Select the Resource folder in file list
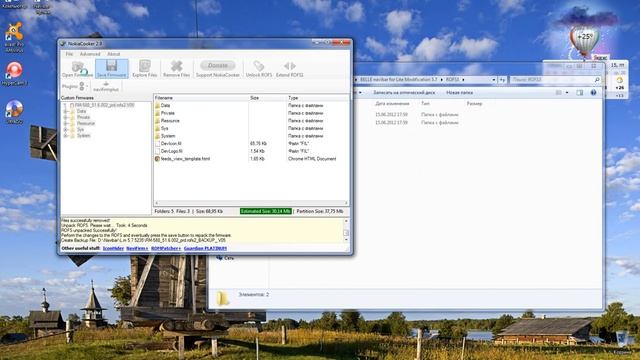The image size is (640, 360). (170, 121)
